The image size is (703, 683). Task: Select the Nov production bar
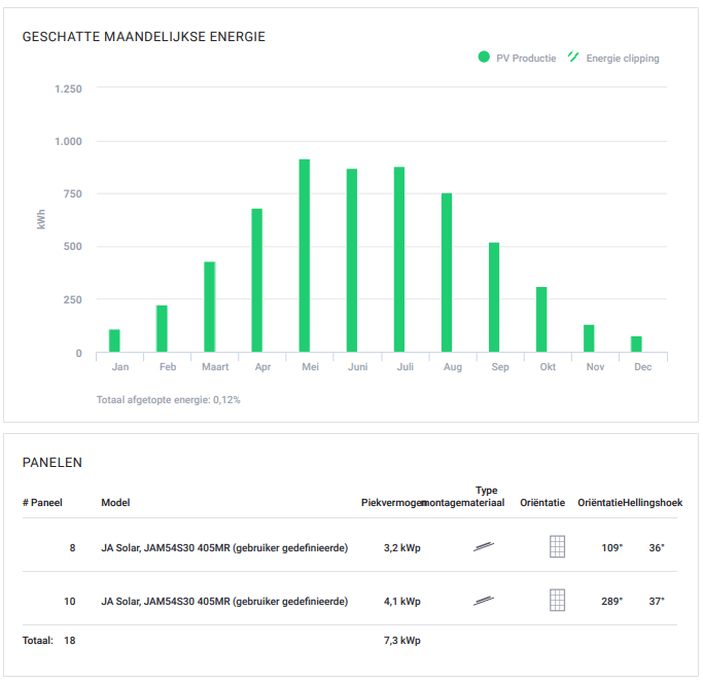tap(589, 339)
